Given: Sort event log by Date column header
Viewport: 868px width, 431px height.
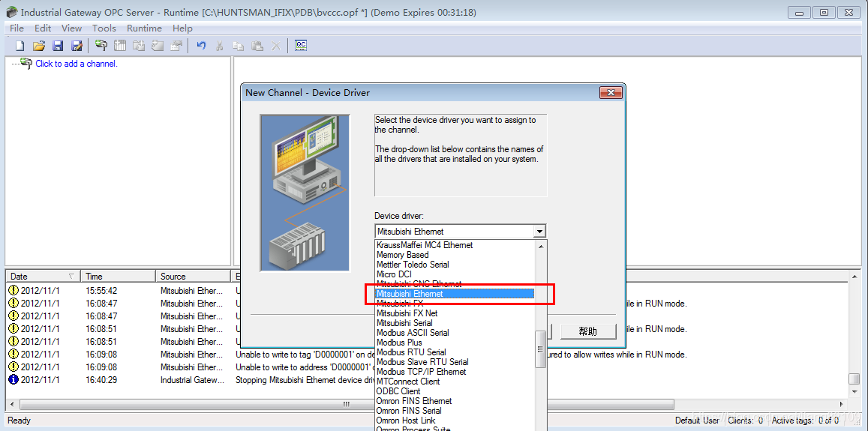Looking at the screenshot, I should 43,276.
